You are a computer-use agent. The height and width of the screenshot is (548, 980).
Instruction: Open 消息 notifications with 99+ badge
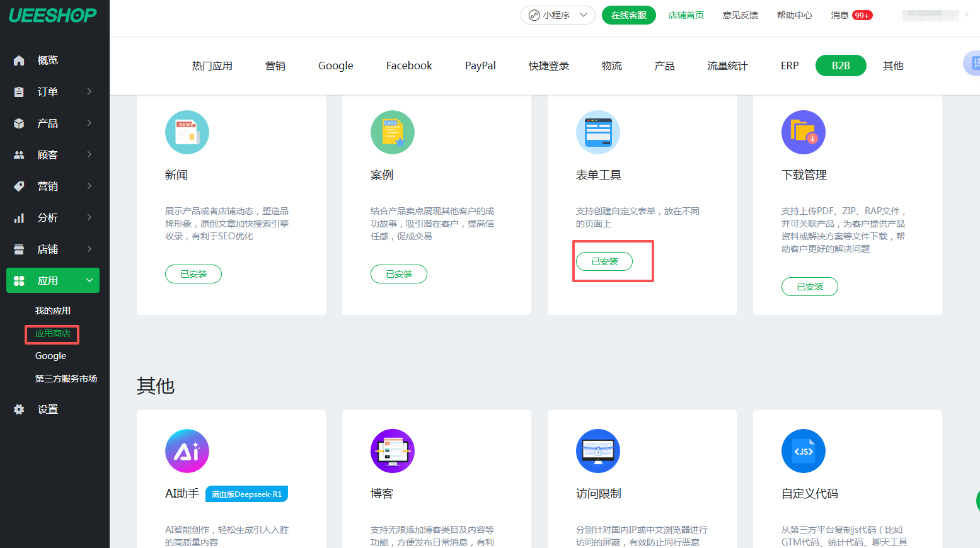pyautogui.click(x=851, y=15)
